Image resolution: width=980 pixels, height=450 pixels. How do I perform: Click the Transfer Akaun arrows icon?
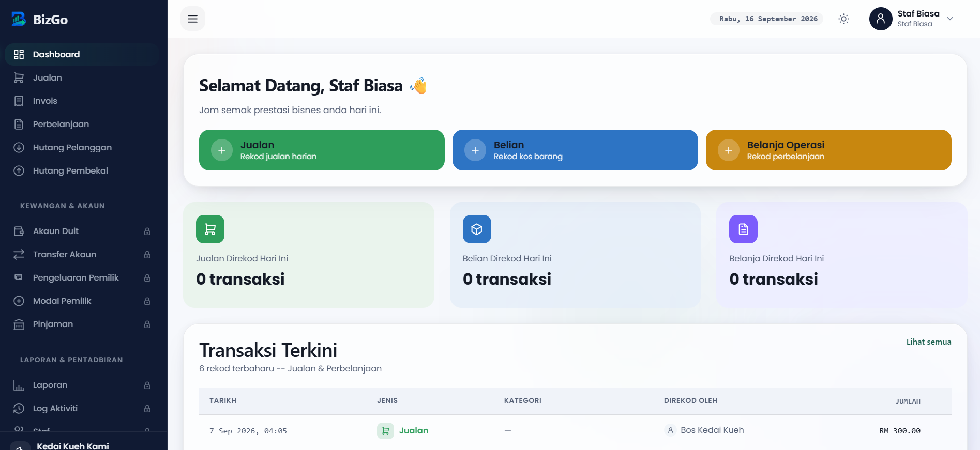click(19, 254)
